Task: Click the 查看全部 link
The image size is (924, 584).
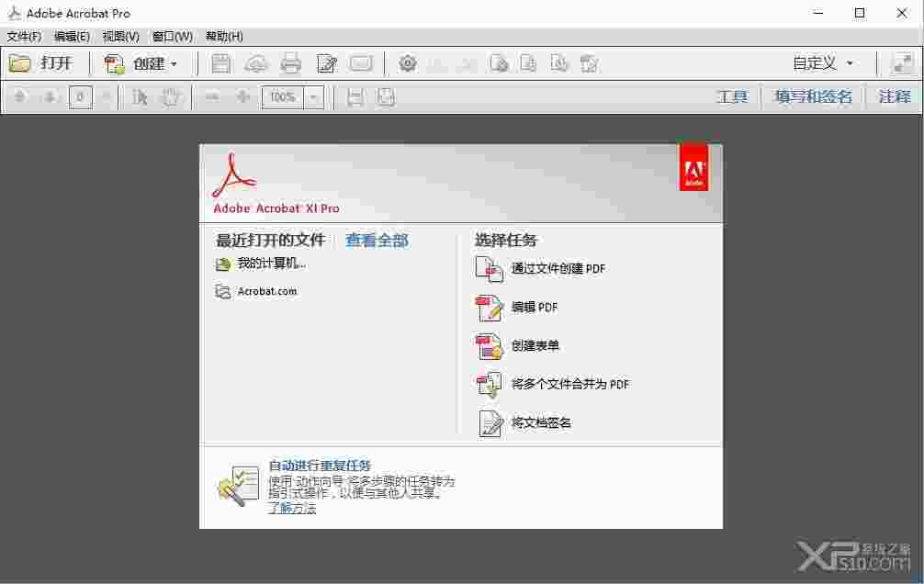Action: (x=377, y=241)
